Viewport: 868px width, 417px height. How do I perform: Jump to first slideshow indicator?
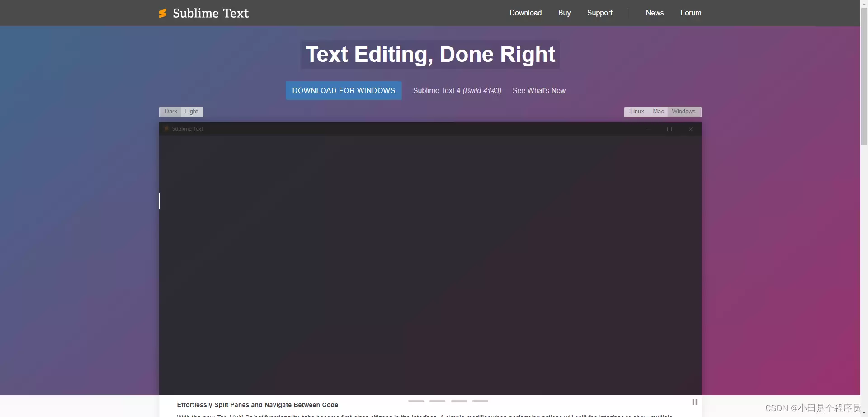416,401
